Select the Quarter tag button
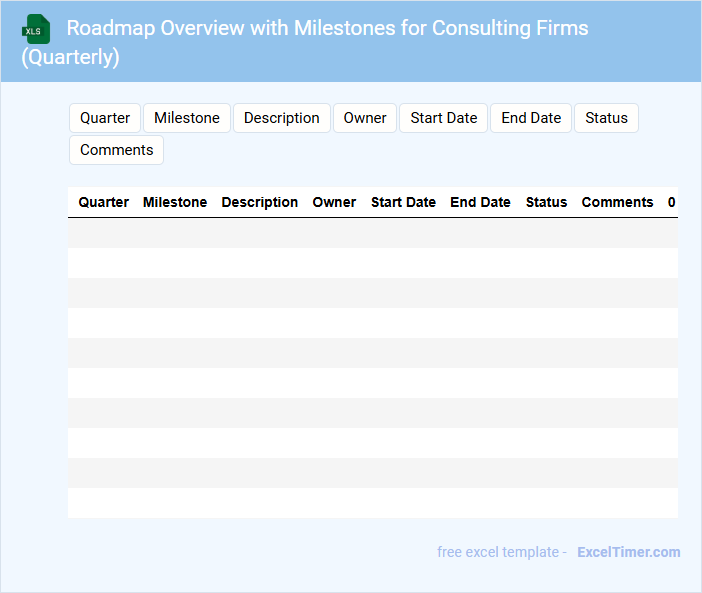This screenshot has width=702, height=593. click(x=105, y=118)
